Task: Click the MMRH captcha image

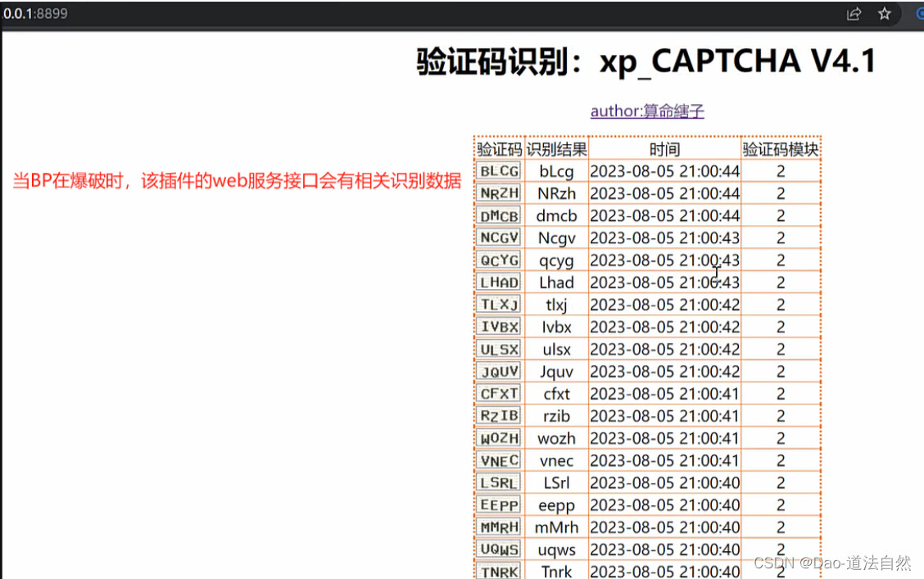Action: pyautogui.click(x=499, y=527)
